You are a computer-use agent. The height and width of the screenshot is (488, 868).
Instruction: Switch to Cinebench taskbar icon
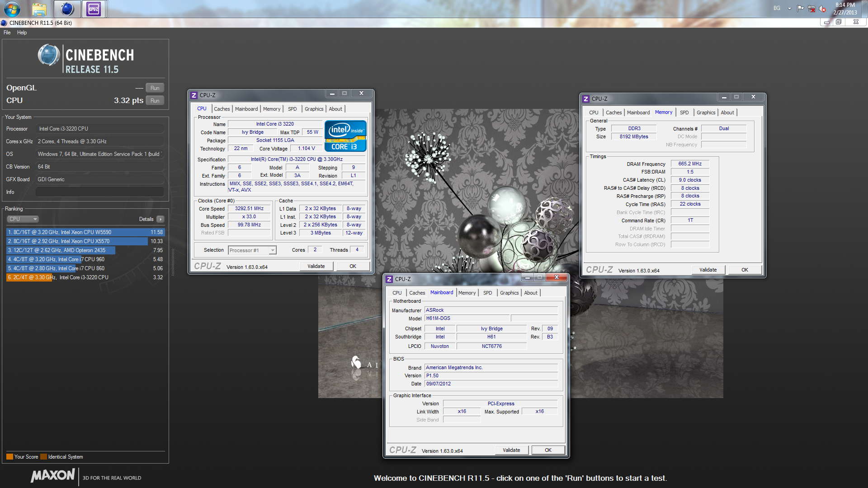click(67, 9)
